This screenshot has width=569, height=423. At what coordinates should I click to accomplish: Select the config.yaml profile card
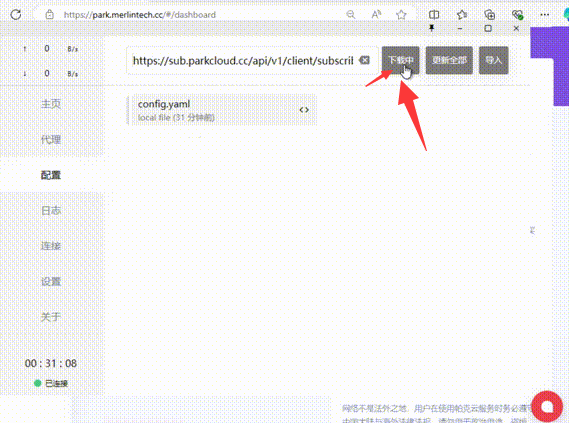(222, 110)
